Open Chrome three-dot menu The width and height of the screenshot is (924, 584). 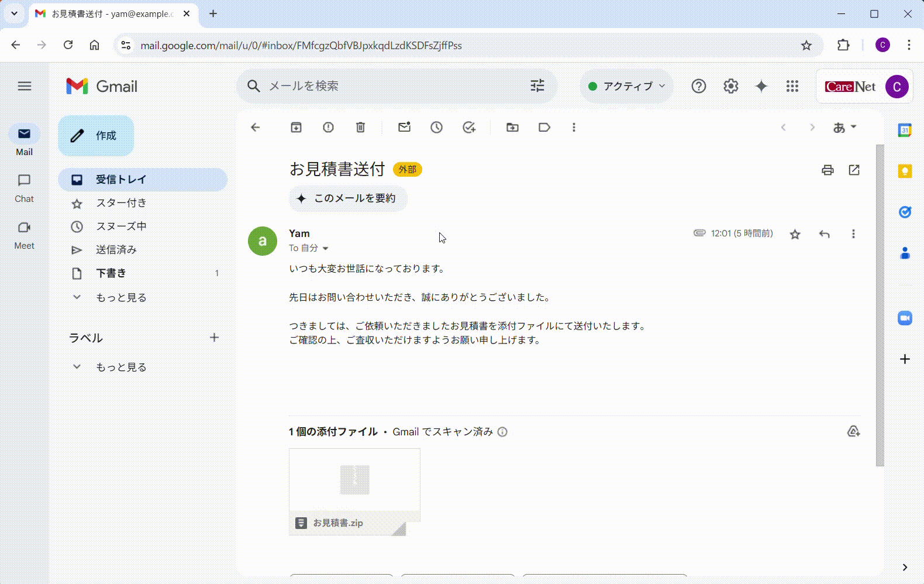tap(909, 45)
